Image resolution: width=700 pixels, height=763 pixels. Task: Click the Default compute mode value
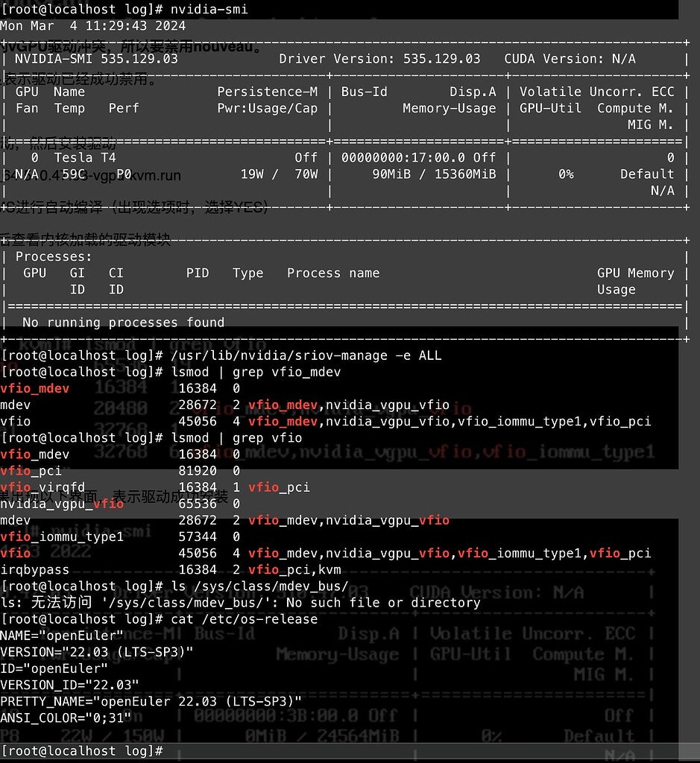[x=647, y=174]
